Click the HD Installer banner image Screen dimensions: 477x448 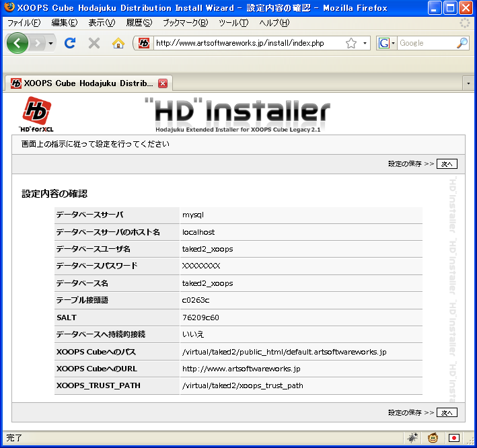(x=238, y=115)
